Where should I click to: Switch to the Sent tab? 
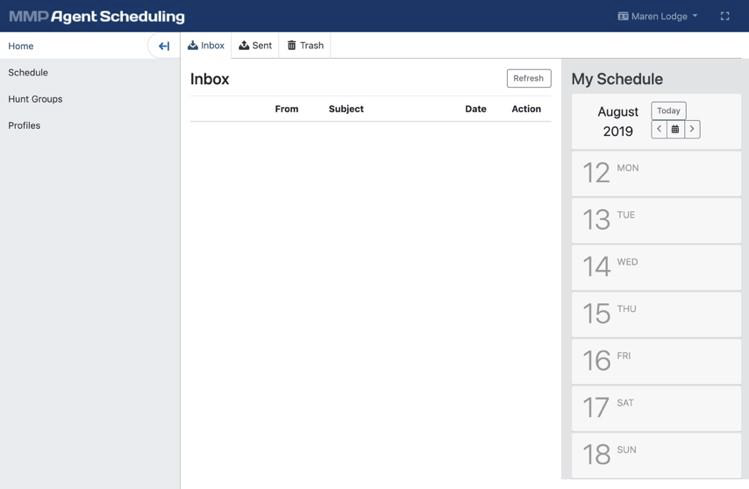point(256,46)
